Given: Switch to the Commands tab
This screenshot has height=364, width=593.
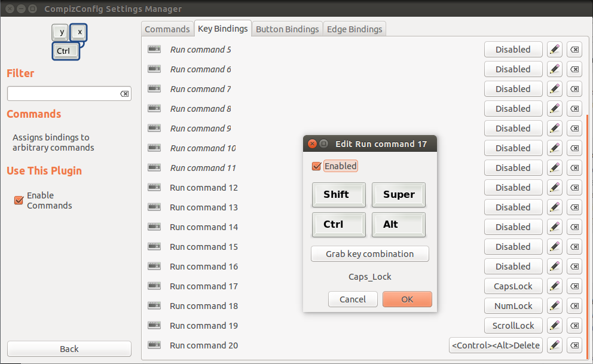Looking at the screenshot, I should [167, 29].
